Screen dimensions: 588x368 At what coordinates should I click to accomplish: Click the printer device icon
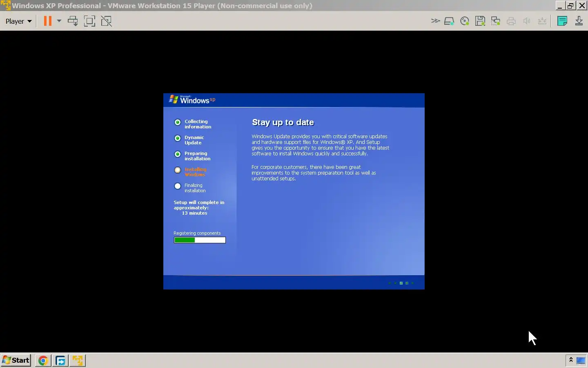click(x=511, y=21)
